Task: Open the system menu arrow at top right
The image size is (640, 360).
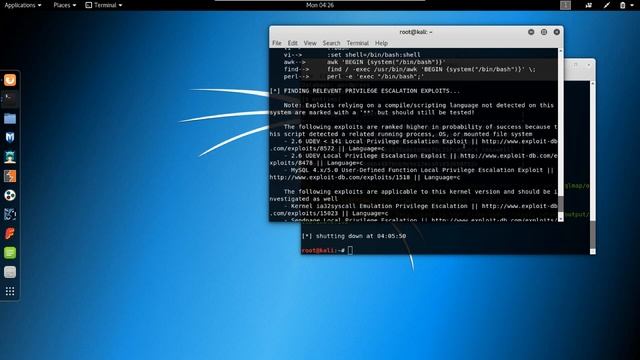Action: [x=631, y=5]
